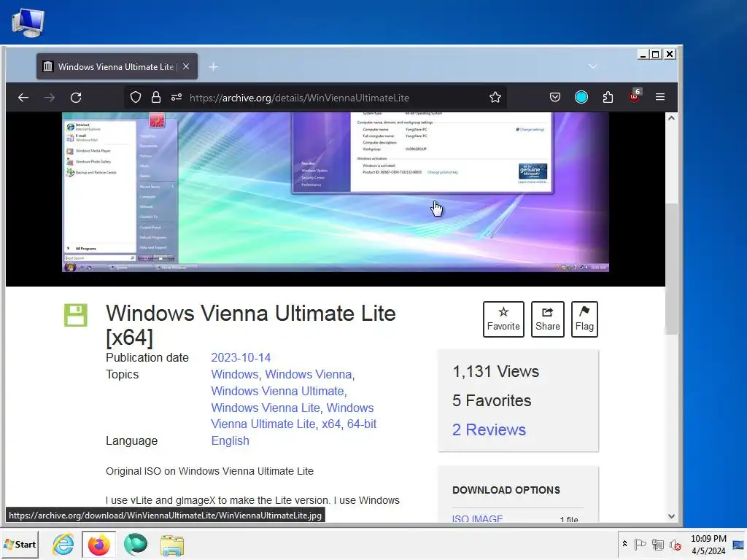747x560 pixels.
Task: Open the 64-bit topic link
Action: point(362,424)
